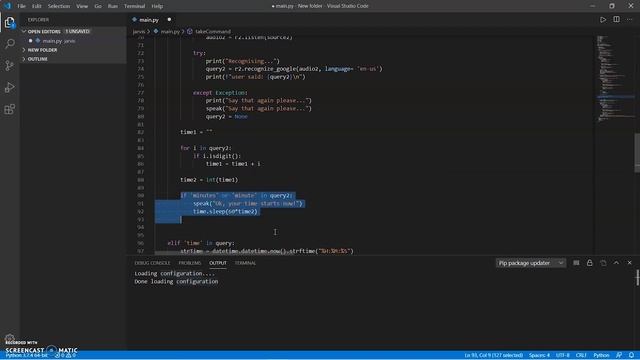Open the Source Control view
This screenshot has height=360, width=640.
click(x=9, y=65)
